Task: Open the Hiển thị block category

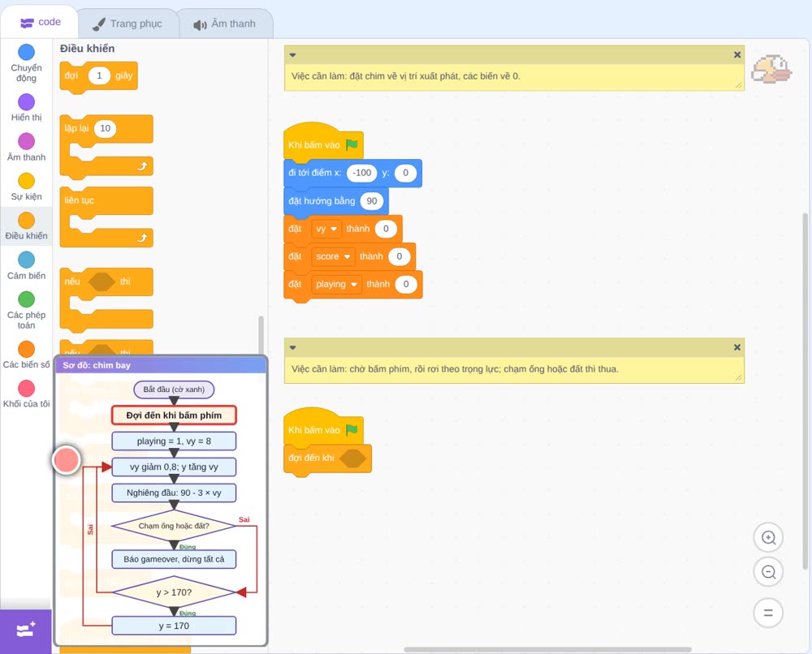Action: (26, 108)
